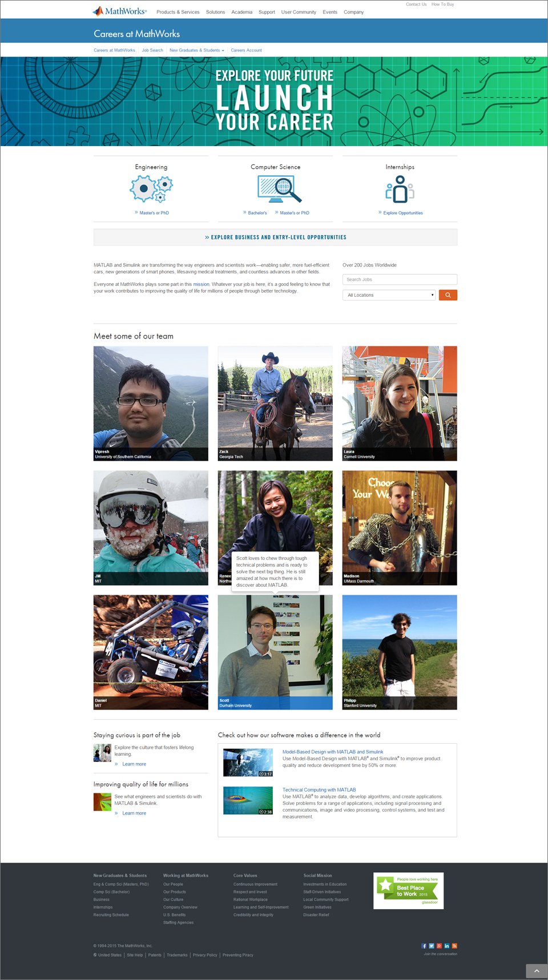
Task: Open Zack's Georgia Tech team photo
Action: (x=275, y=404)
